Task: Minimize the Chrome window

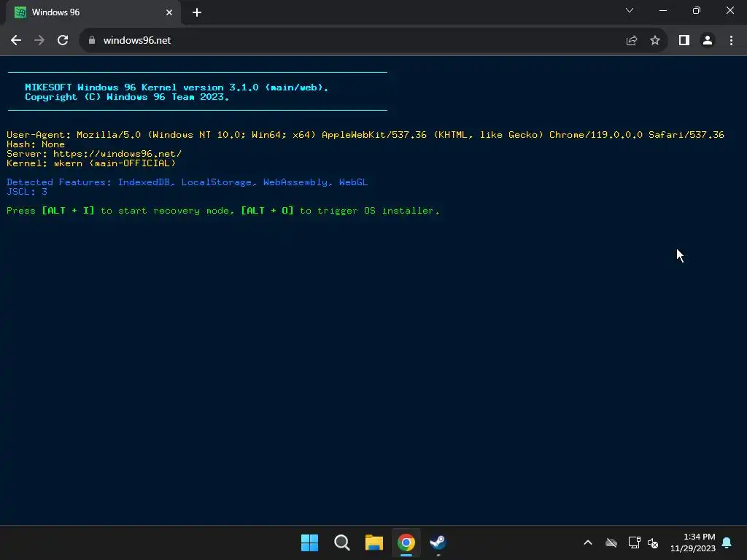Action: (x=663, y=10)
